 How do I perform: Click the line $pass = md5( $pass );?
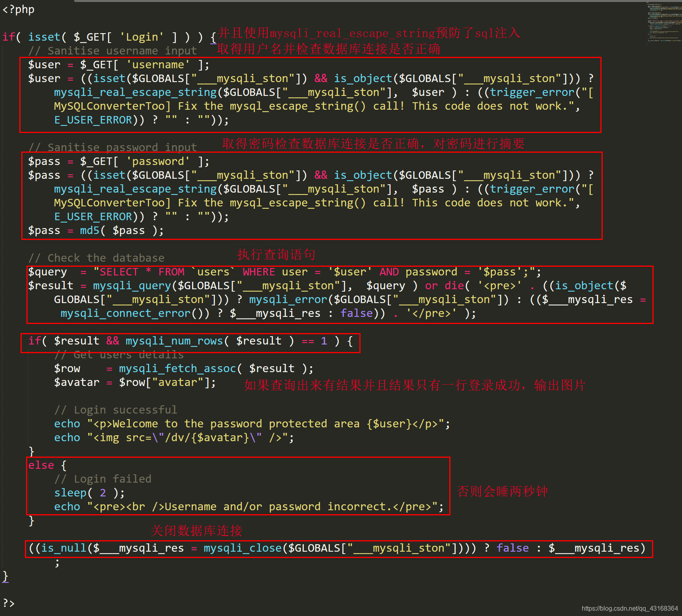[96, 230]
